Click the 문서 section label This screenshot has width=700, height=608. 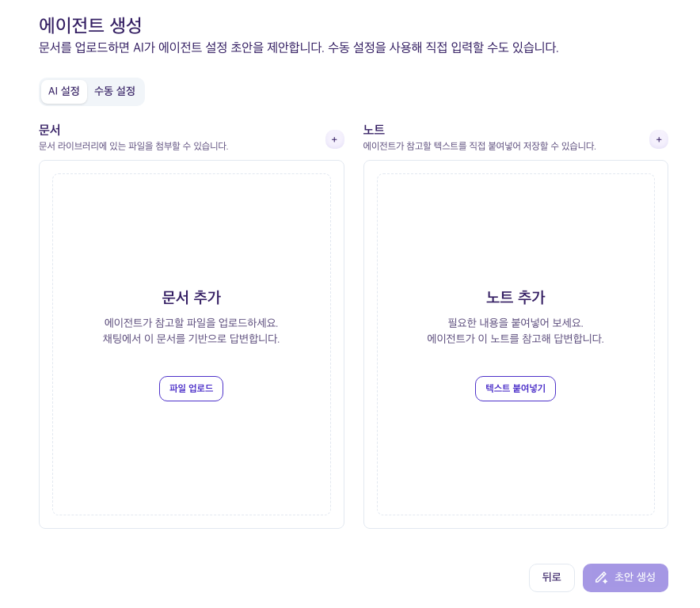click(x=50, y=130)
